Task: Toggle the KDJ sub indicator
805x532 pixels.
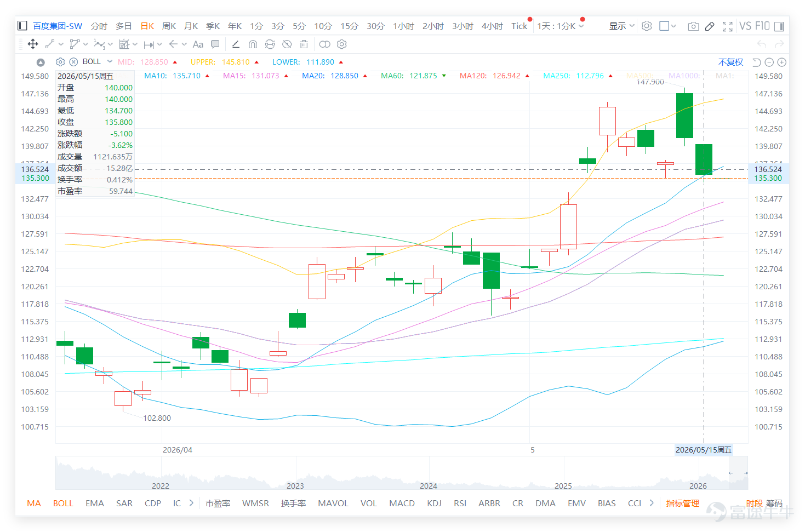Action: [434, 503]
